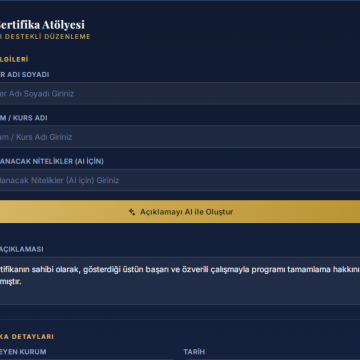
Task: Click the sparkle icon in the AI button
Action: (132, 212)
